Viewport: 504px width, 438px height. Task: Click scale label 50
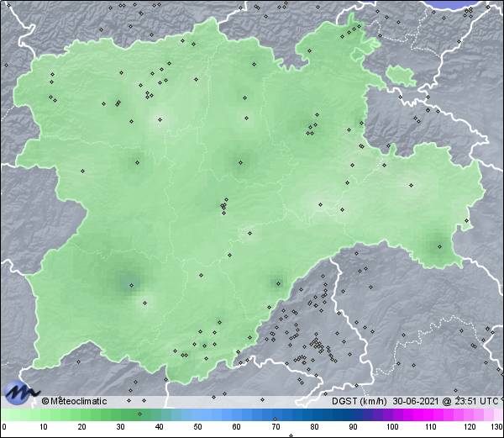[x=197, y=427]
